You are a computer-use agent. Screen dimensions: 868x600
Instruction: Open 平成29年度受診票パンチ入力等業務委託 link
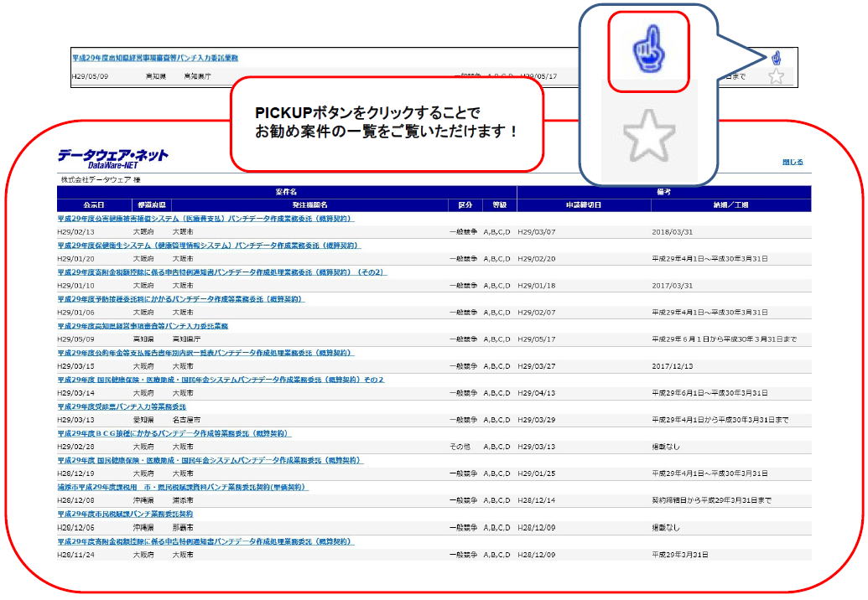click(122, 406)
